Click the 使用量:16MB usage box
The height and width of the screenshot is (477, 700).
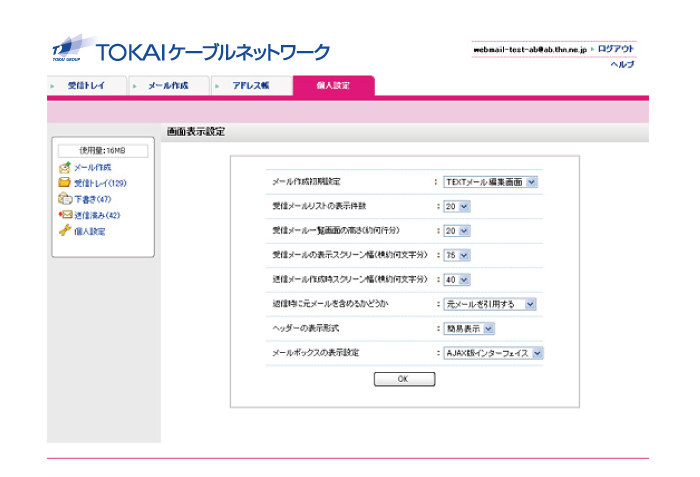[103, 151]
